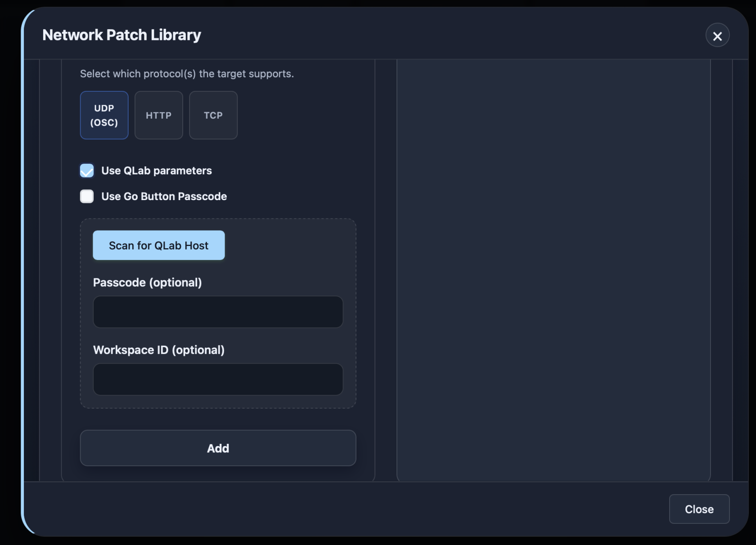Dismiss the Network Patch Library modal

point(718,35)
